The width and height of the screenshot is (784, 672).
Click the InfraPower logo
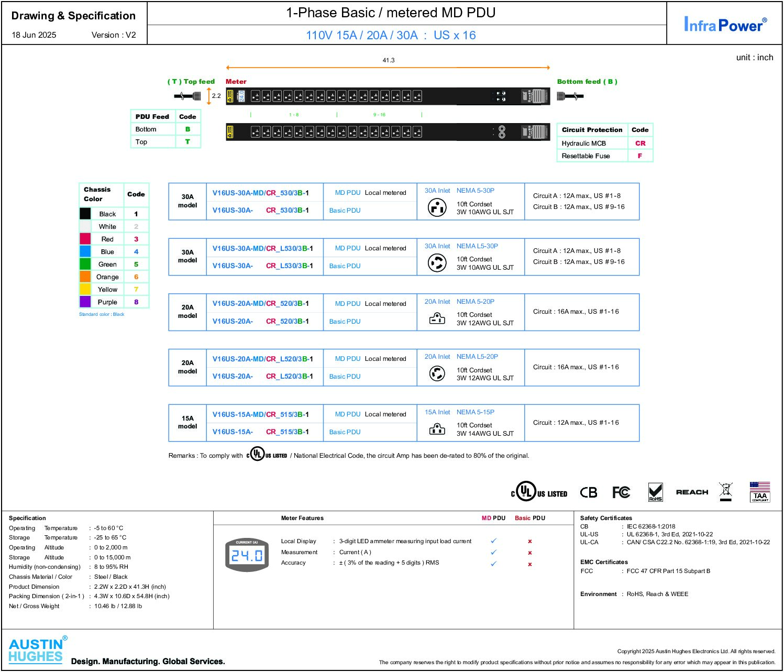725,24
